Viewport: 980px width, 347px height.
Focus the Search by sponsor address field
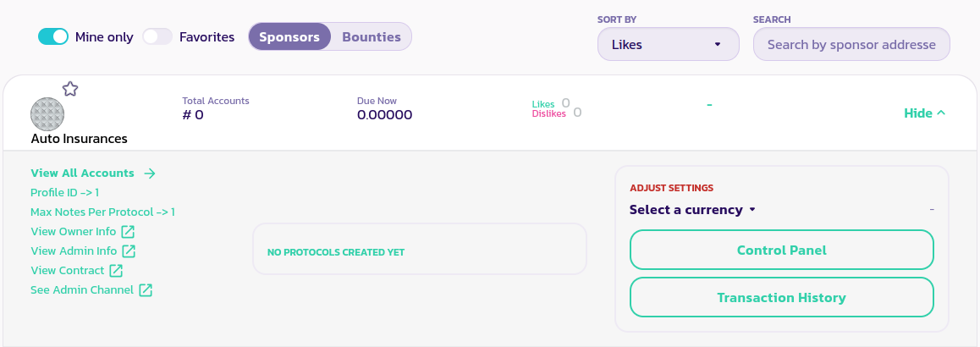851,45
